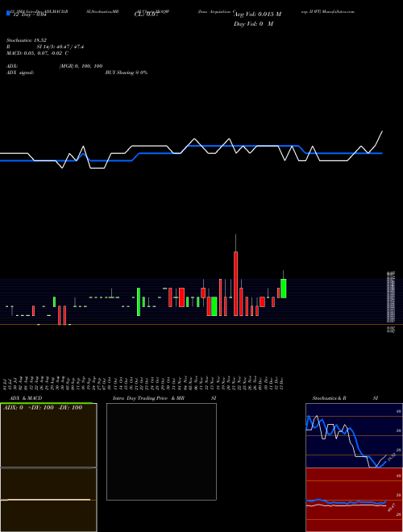Image resolution: width=403 pixels, height=532 pixels.
Task: Click the 'Avg Vol: 0.015 M' label
Action: 257,15
